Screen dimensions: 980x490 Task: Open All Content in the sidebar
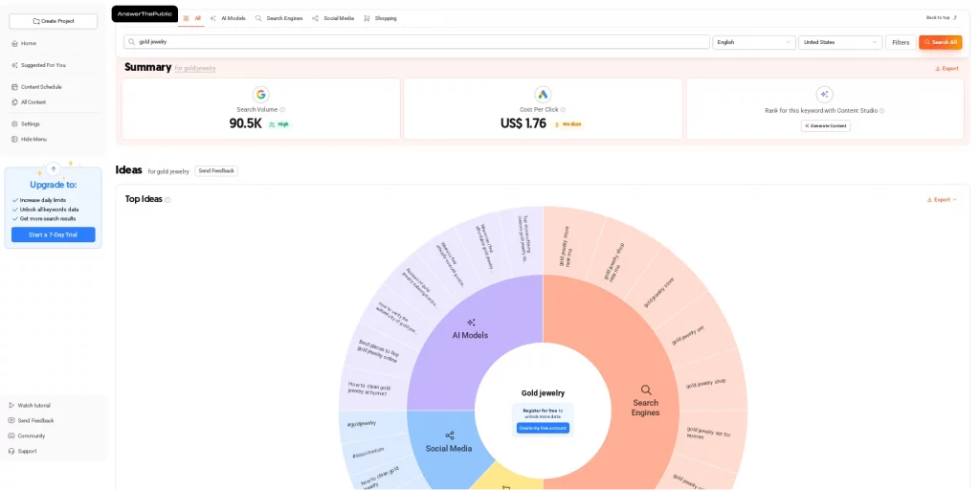29,101
